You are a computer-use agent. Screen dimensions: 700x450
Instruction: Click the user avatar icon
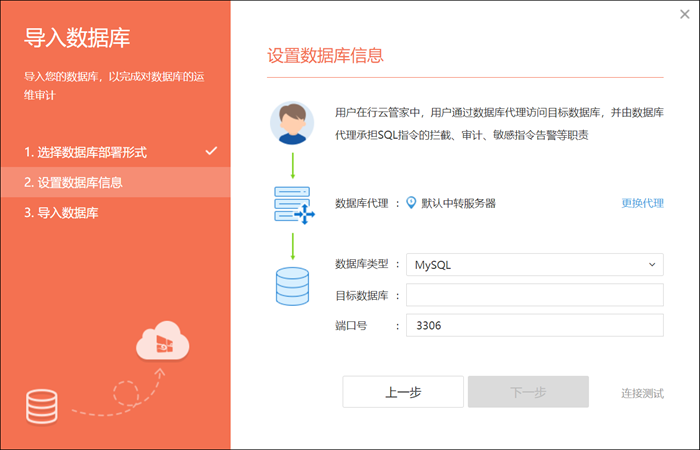click(x=291, y=123)
